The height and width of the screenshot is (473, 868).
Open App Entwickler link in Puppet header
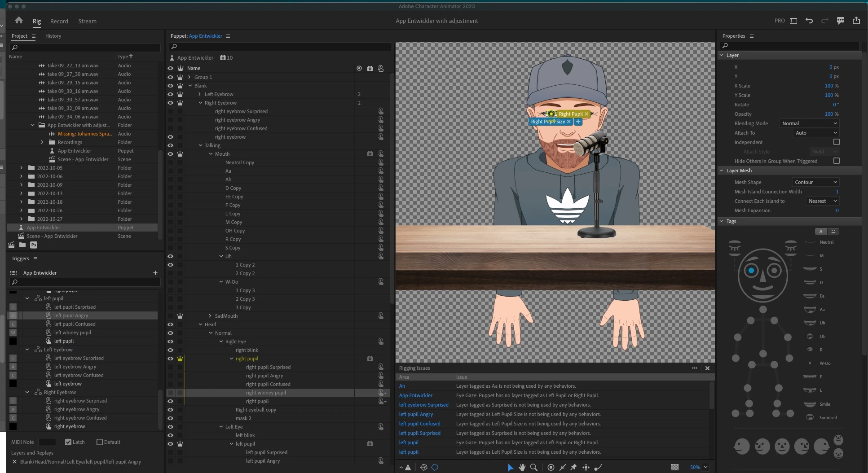[206, 36]
